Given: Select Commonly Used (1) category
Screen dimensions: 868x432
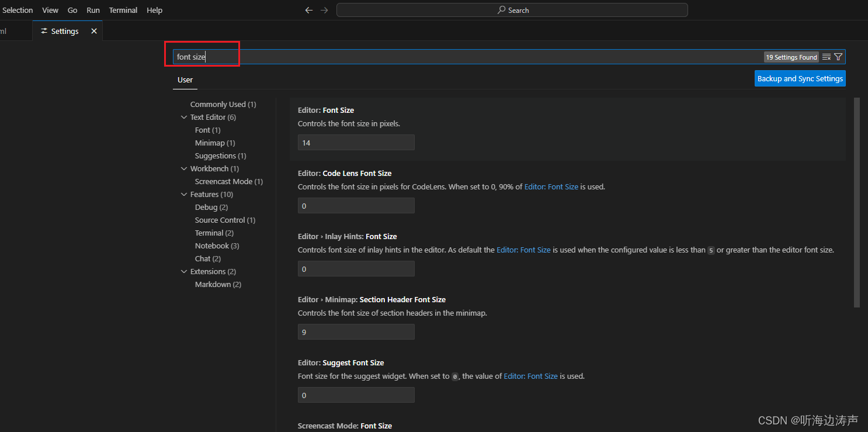Looking at the screenshot, I should pos(223,104).
